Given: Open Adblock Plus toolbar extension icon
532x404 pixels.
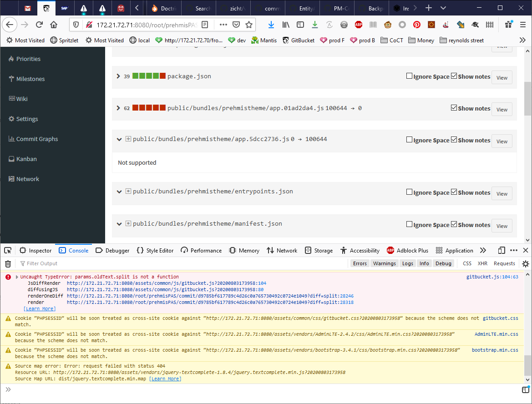Looking at the screenshot, I should coord(359,25).
